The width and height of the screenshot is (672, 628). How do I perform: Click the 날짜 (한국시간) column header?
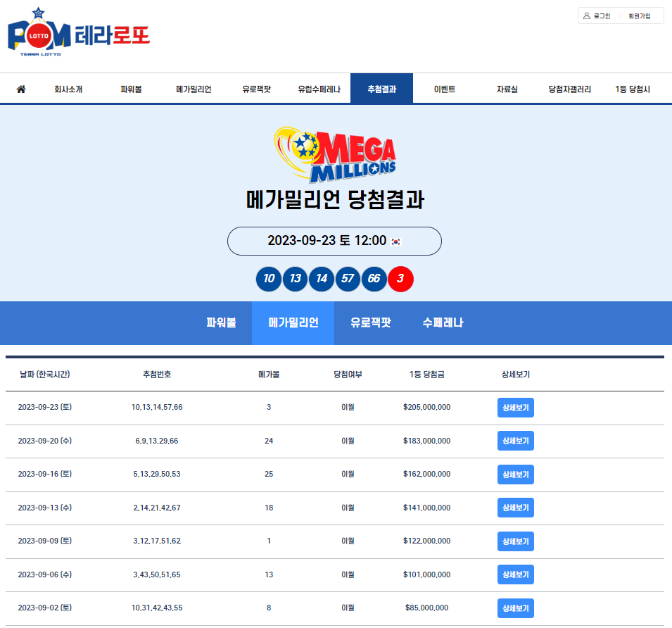(44, 375)
